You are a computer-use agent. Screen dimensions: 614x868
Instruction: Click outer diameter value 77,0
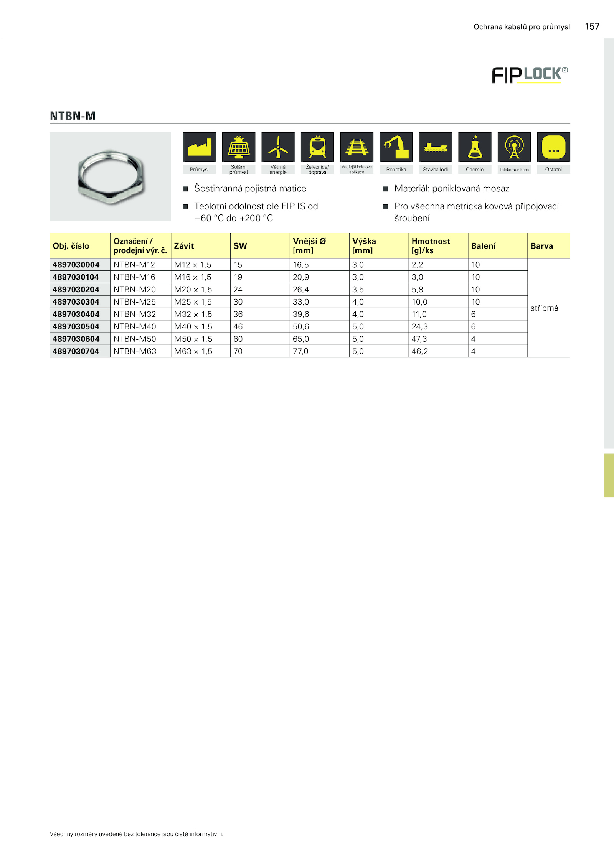tap(300, 351)
